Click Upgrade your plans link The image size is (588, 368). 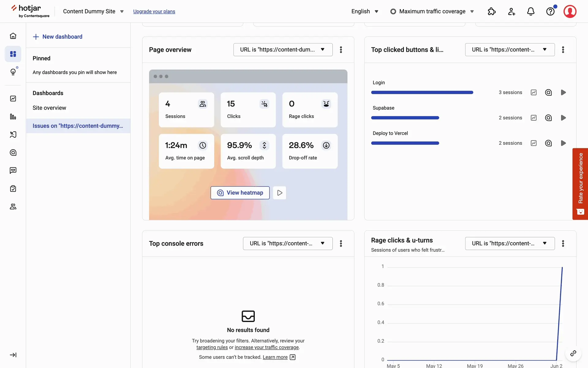[x=154, y=11]
